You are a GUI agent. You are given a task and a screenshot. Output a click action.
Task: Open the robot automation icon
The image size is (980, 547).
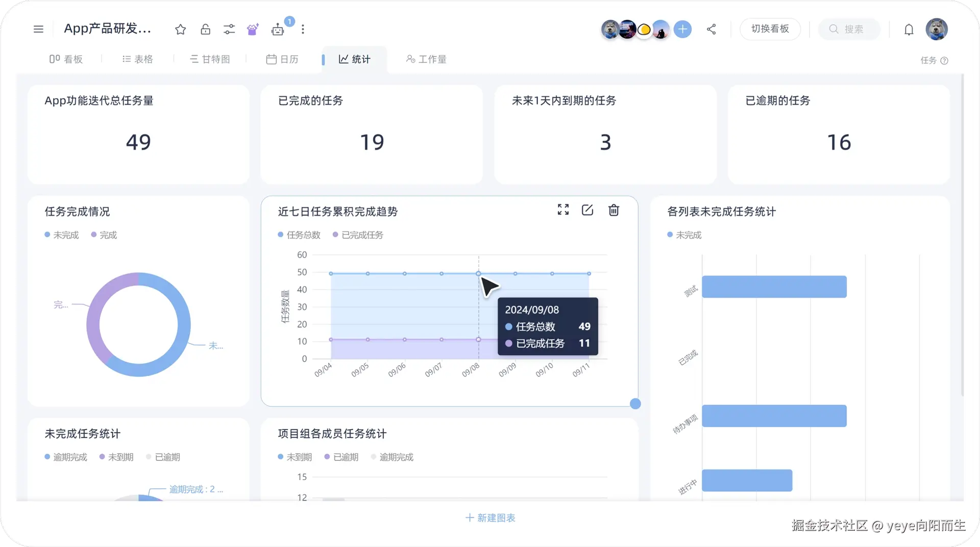(x=278, y=30)
